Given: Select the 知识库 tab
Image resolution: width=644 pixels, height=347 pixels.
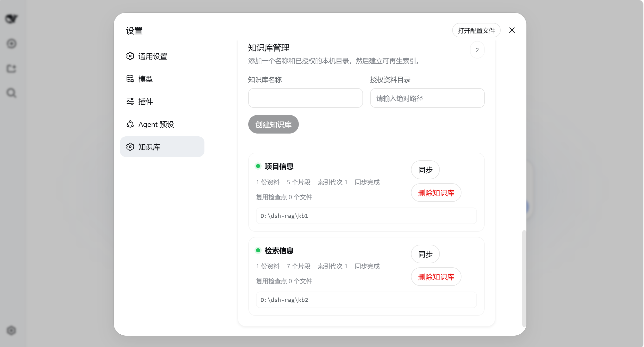Looking at the screenshot, I should point(162,147).
